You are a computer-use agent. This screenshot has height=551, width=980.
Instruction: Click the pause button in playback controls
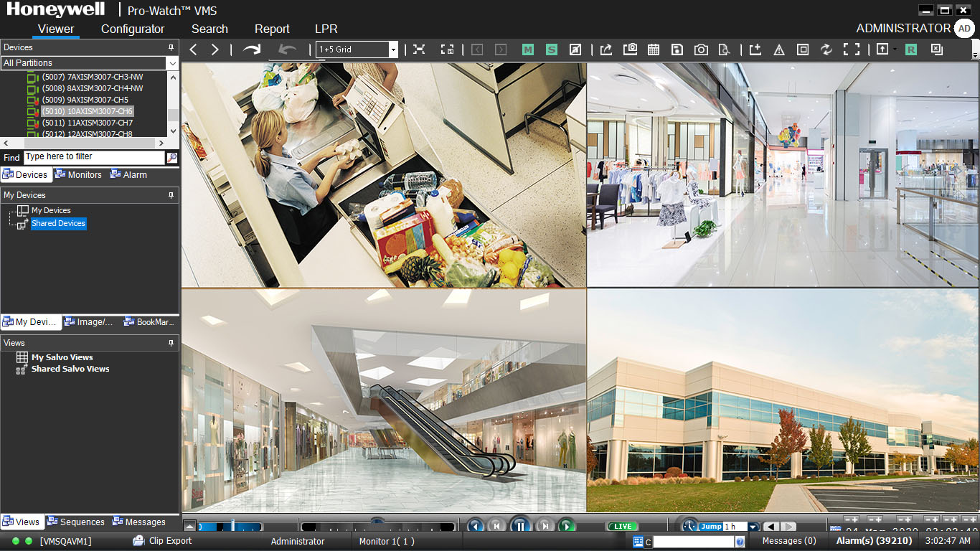pyautogui.click(x=520, y=526)
